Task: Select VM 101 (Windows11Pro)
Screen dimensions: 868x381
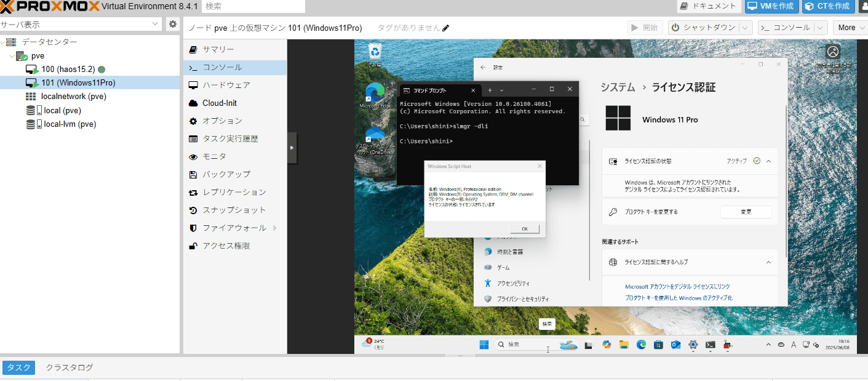Action: tap(78, 82)
